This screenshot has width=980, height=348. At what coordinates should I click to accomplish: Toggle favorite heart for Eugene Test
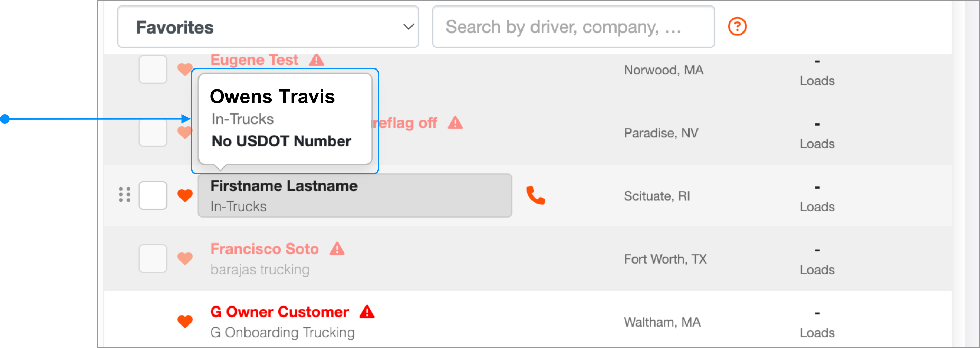coord(185,69)
